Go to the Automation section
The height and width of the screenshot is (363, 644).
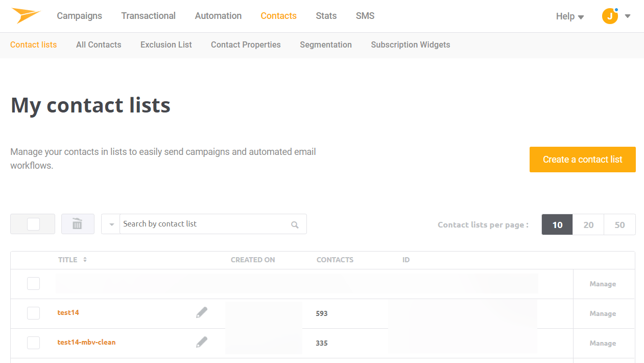click(218, 16)
